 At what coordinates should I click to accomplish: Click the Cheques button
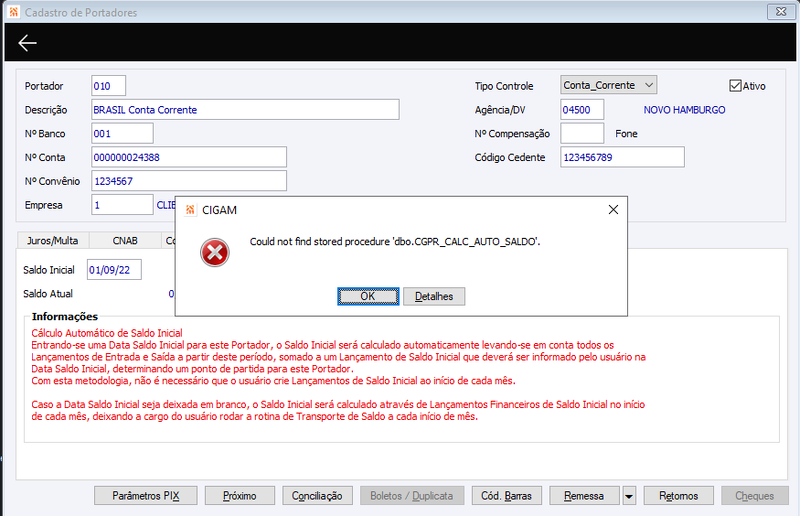[x=755, y=496]
